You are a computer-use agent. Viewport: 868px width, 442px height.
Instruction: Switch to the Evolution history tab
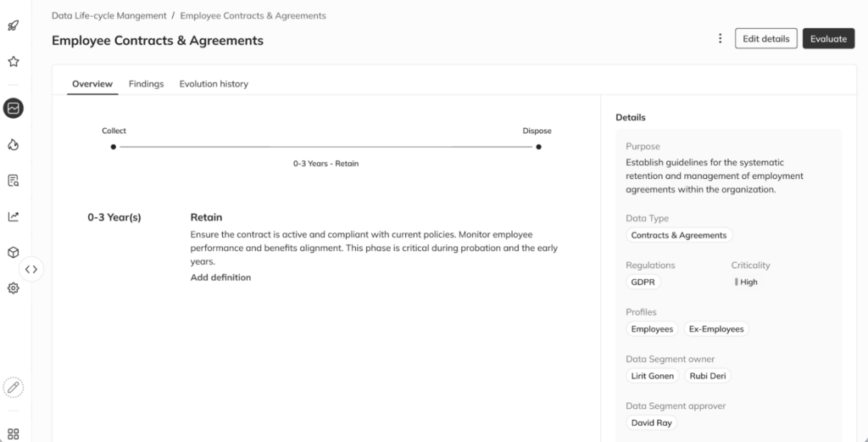point(214,84)
